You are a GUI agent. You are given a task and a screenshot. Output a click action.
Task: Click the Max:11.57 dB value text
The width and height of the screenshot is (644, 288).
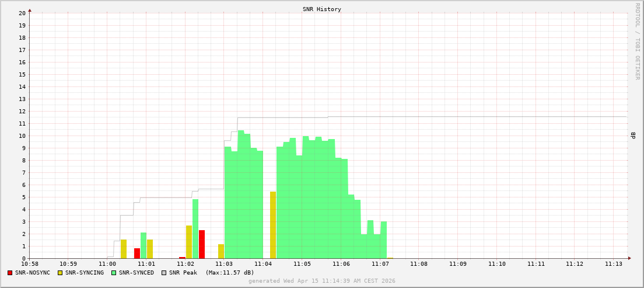(230, 273)
